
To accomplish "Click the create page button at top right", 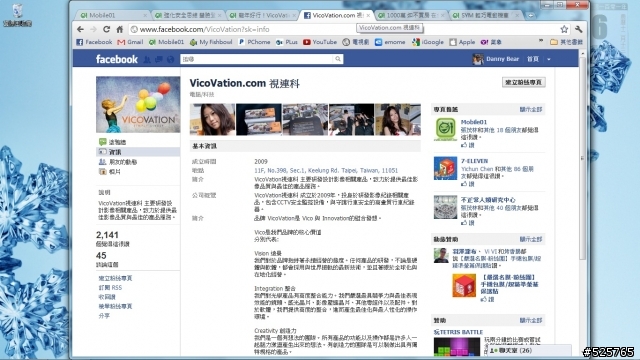I will 523,82.
